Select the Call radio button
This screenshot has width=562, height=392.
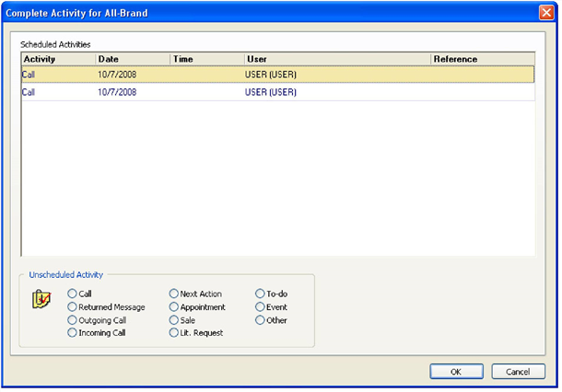(x=73, y=294)
